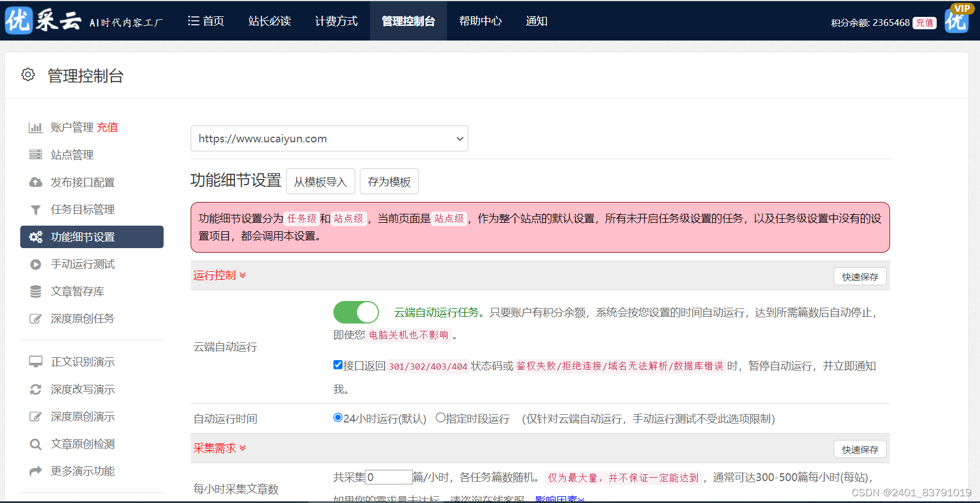Open the 帮助中心 menu item
The height and width of the screenshot is (503, 980).
[x=480, y=21]
